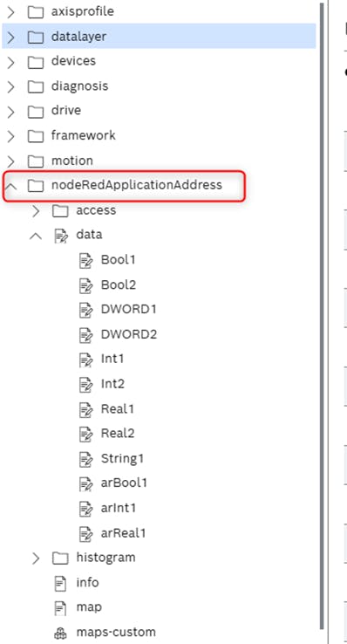The height and width of the screenshot is (644, 347).
Task: Click the Bool1 node icon
Action: click(85, 260)
